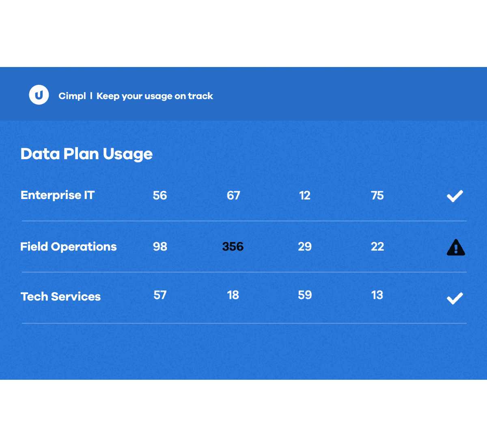Click the Enterprise IT checkmark icon
Screen dimensions: 487x448
[455, 196]
